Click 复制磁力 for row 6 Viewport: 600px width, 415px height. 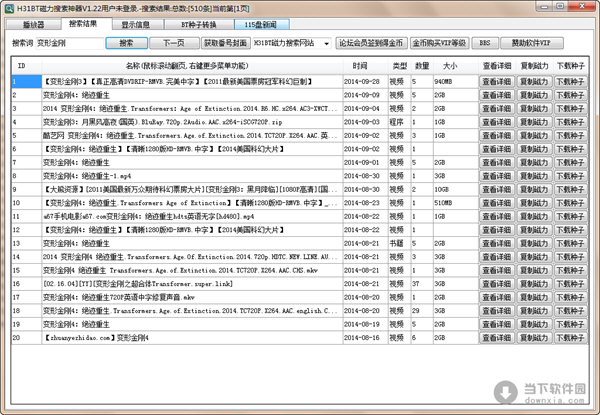click(534, 149)
